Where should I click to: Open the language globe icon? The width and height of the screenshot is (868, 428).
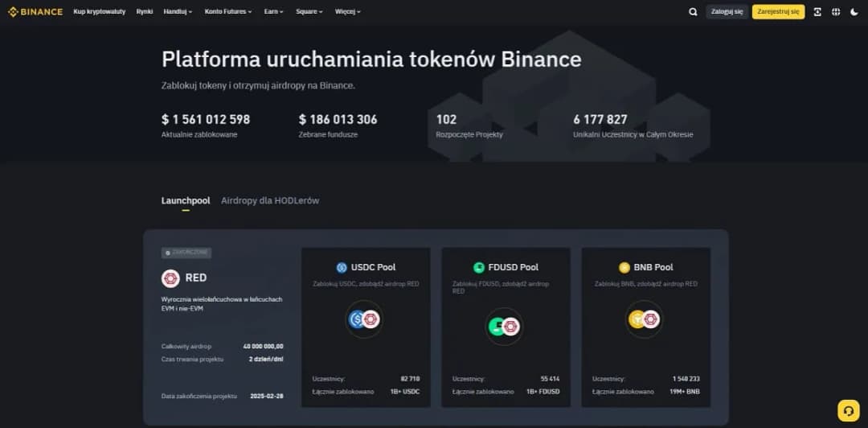tap(836, 12)
